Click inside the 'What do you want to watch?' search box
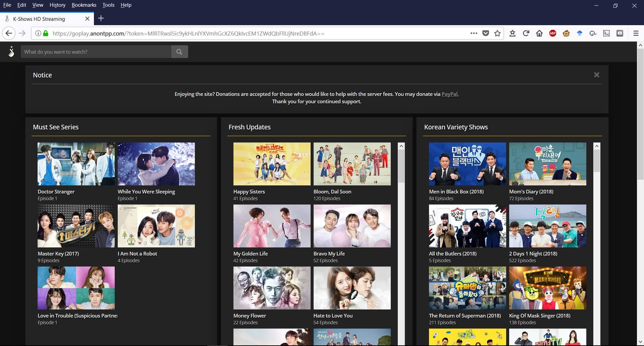Screen dimensions: 644x346 [96, 52]
